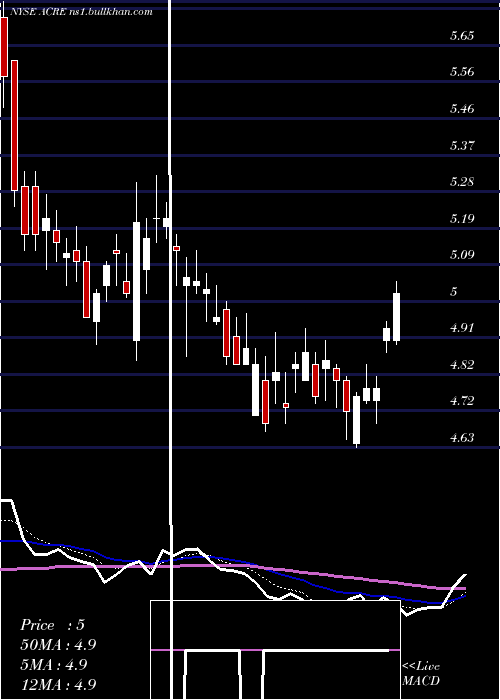Click the 5.19 price axis label

[x=462, y=219]
